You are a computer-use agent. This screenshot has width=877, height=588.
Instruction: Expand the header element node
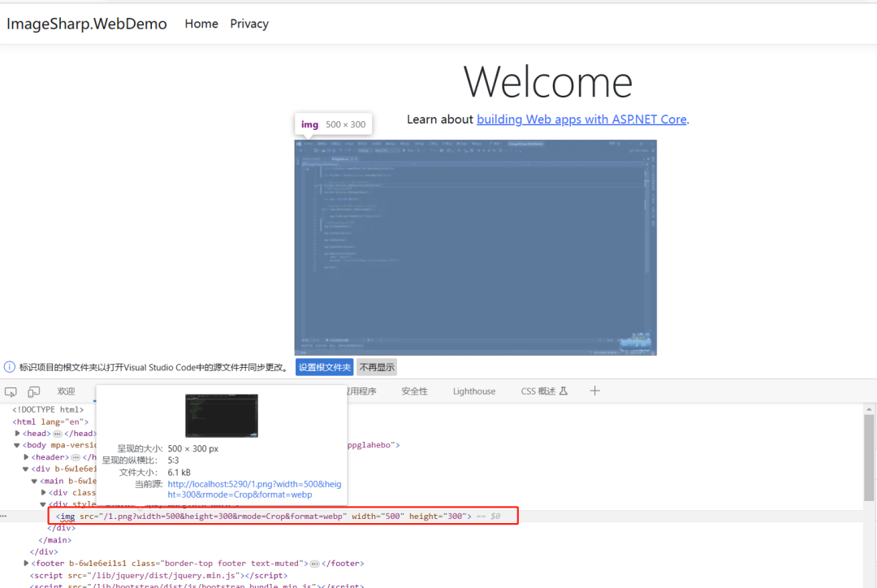26,457
